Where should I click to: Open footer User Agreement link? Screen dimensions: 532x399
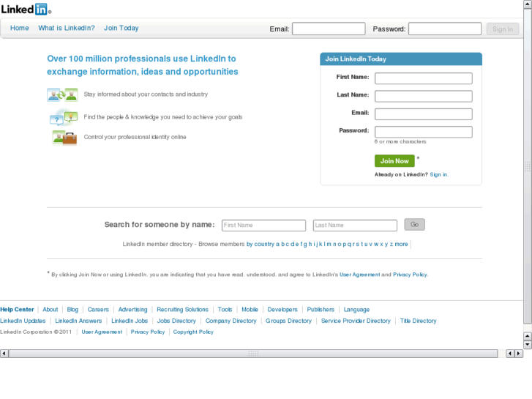click(x=102, y=332)
